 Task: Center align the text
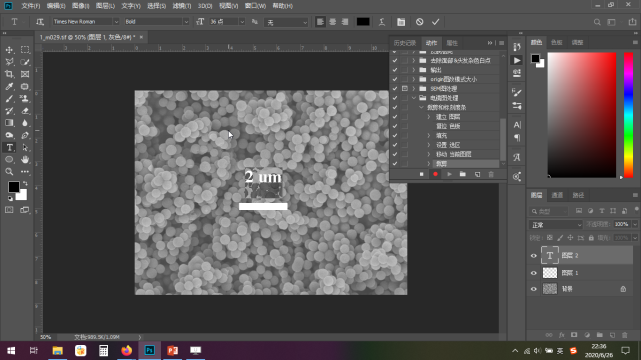332,22
